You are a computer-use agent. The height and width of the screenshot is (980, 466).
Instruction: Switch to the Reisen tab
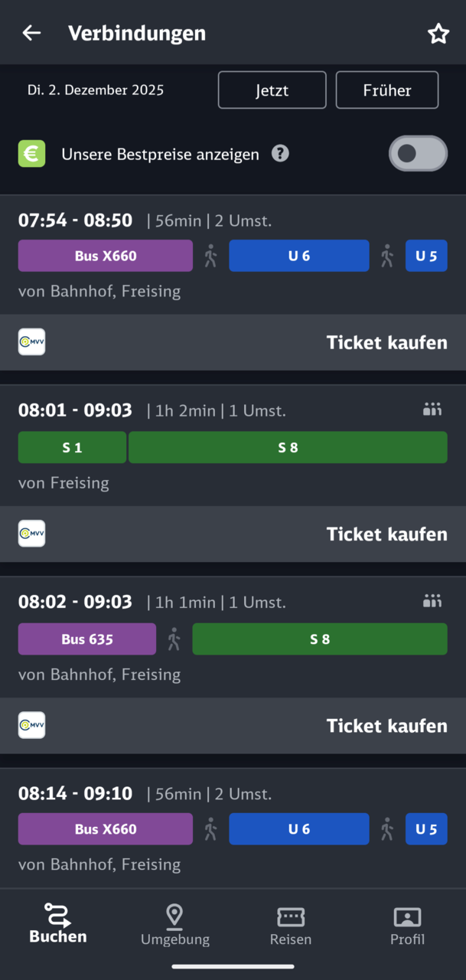click(x=290, y=923)
